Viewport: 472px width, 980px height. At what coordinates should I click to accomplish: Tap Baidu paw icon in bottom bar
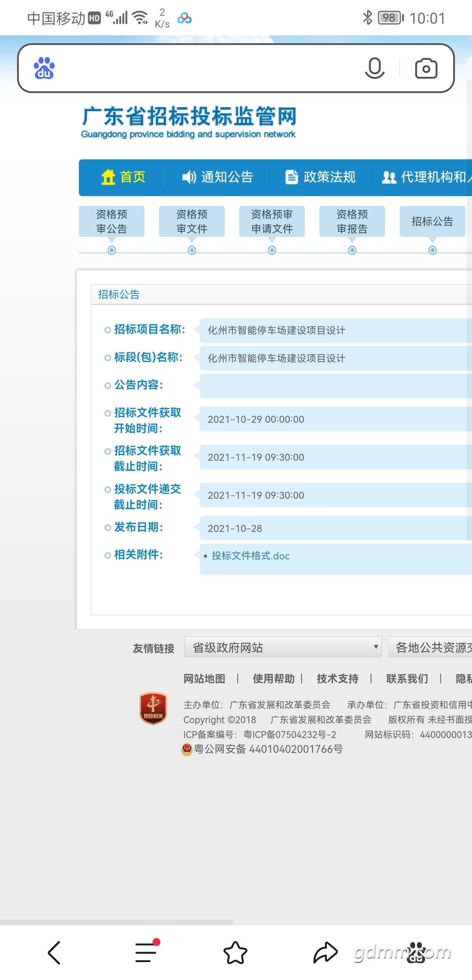[x=416, y=952]
